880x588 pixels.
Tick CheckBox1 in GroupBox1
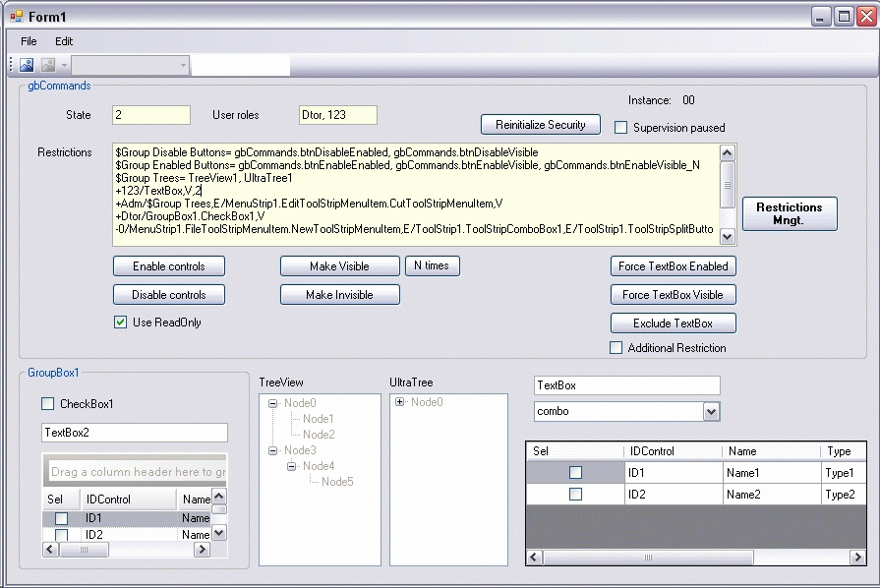pyautogui.click(x=48, y=404)
